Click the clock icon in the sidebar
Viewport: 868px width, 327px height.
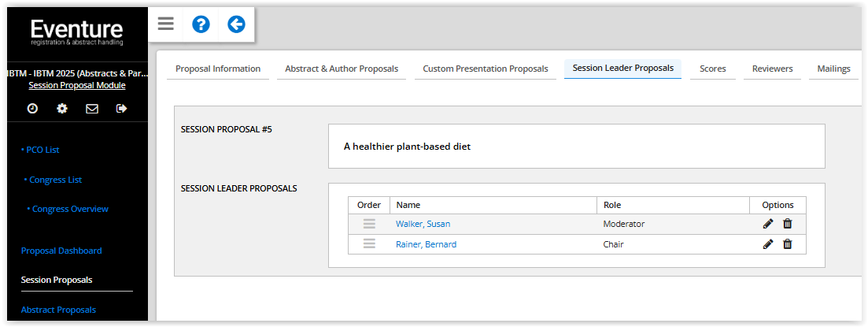pyautogui.click(x=32, y=109)
